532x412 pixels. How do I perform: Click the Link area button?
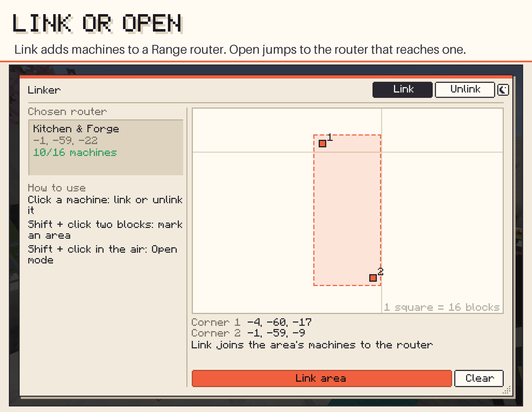click(322, 378)
